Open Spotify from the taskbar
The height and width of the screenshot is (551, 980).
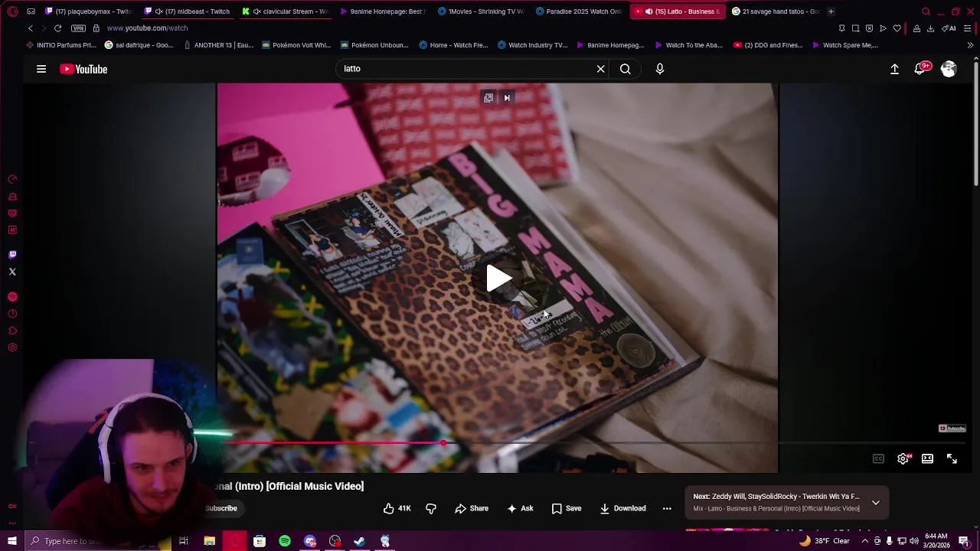(x=285, y=541)
